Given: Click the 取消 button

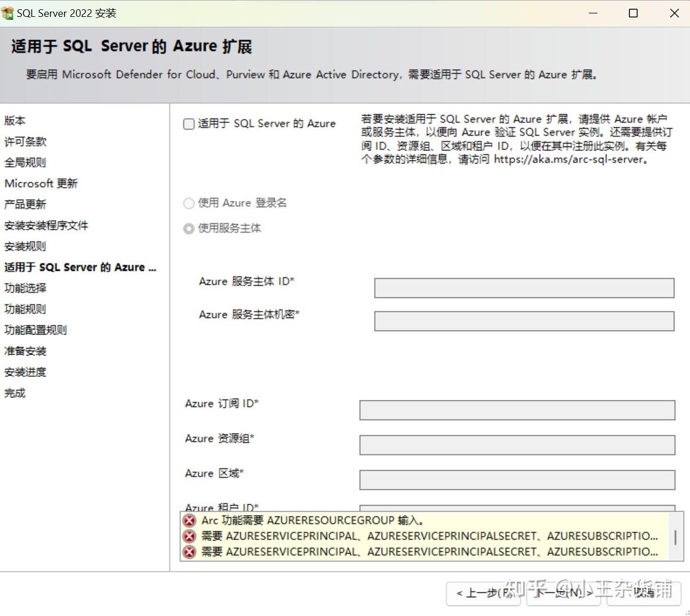Looking at the screenshot, I should coord(643,594).
